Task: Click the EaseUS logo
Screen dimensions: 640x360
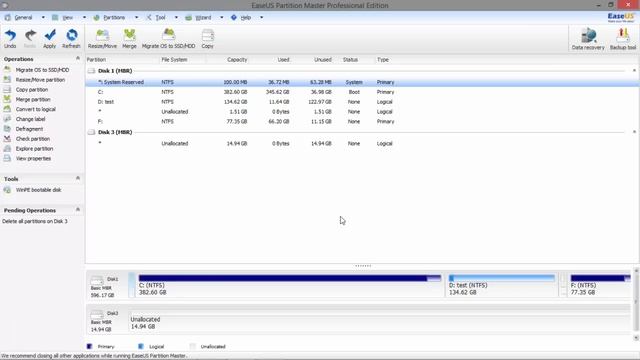Action: 621,17
